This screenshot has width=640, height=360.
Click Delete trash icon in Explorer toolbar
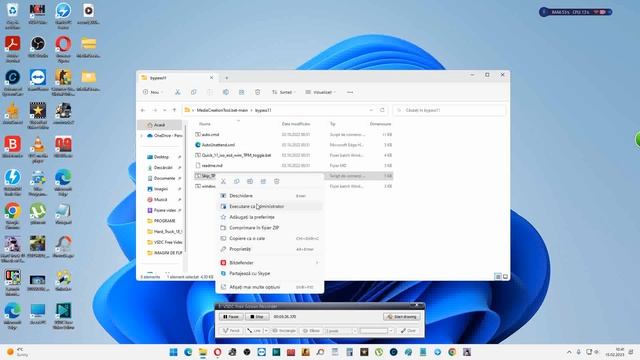(258, 92)
